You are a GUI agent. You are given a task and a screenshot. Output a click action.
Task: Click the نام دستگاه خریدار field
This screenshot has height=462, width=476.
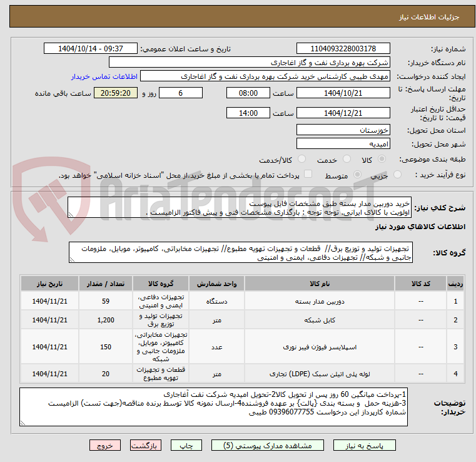point(249,63)
